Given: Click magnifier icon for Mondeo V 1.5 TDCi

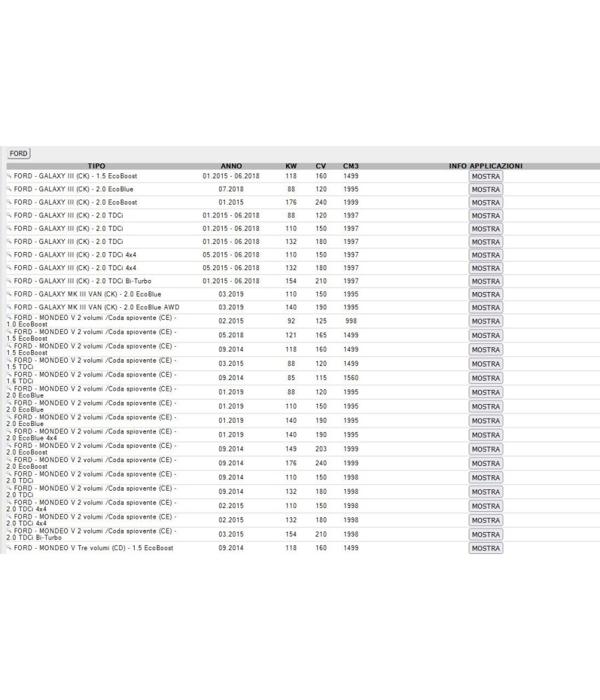Looking at the screenshot, I should click(x=9, y=360).
